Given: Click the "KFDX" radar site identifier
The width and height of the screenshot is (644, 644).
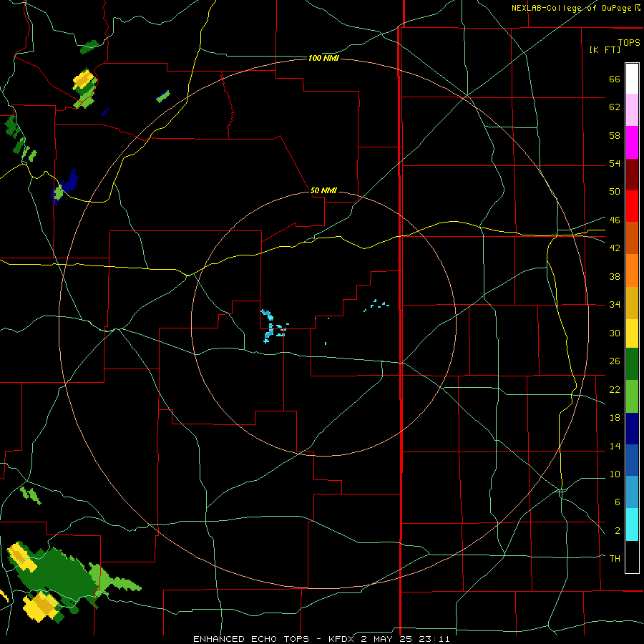Looking at the screenshot, I should [x=341, y=639].
